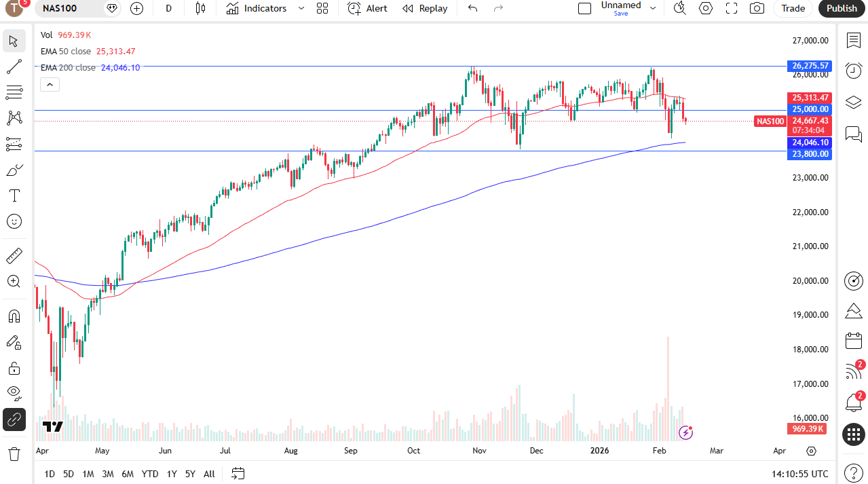
Task: Open the watchlist panel
Action: pos(854,40)
